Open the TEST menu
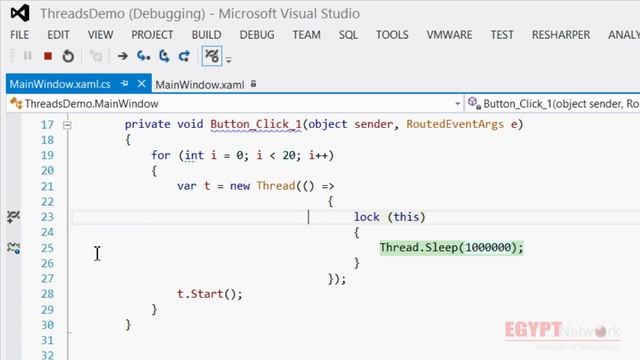The width and height of the screenshot is (640, 360). point(502,35)
